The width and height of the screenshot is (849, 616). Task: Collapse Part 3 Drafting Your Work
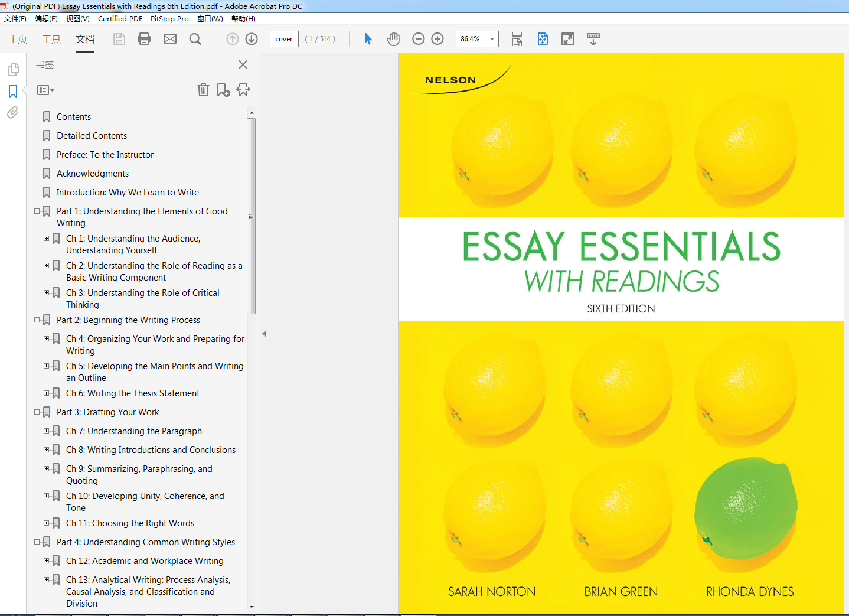37,412
